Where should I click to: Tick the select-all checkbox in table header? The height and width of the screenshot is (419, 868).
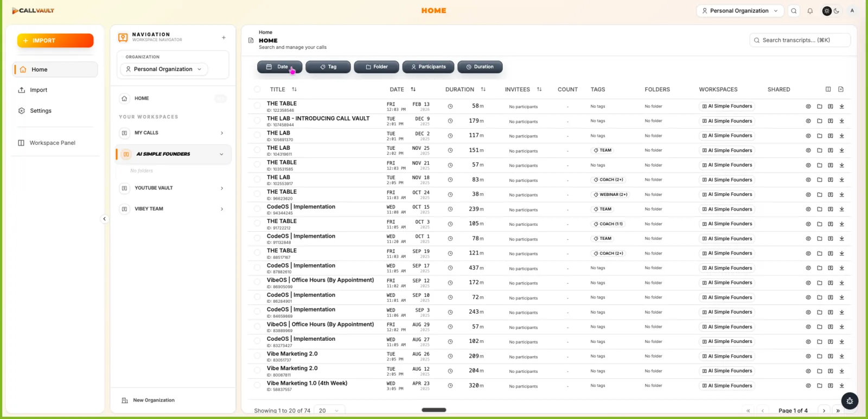[257, 90]
